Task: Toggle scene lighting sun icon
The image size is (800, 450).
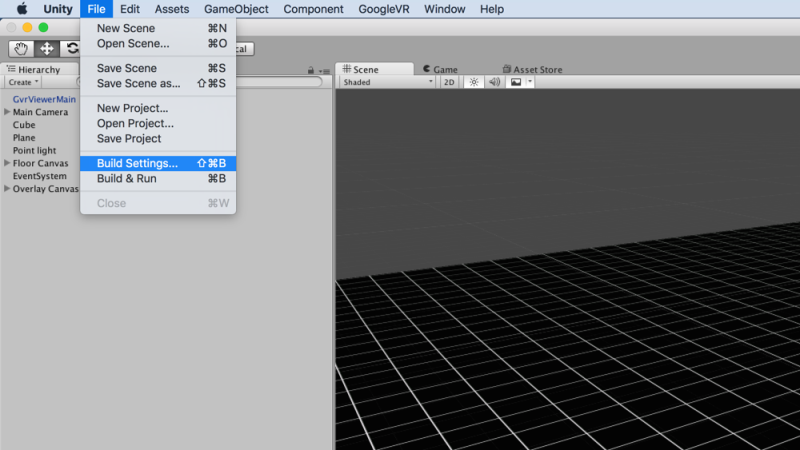Action: click(x=474, y=82)
